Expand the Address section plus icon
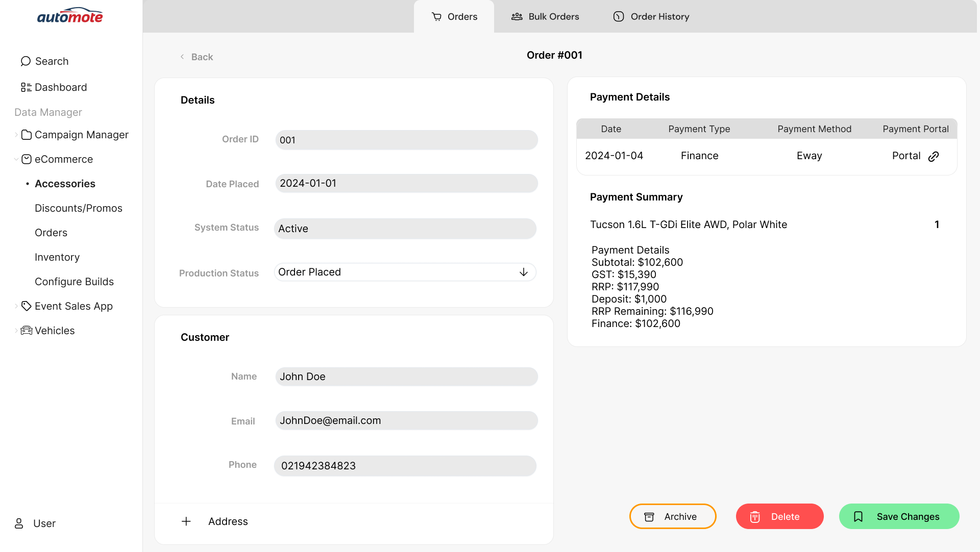Image resolution: width=980 pixels, height=552 pixels. 186,521
